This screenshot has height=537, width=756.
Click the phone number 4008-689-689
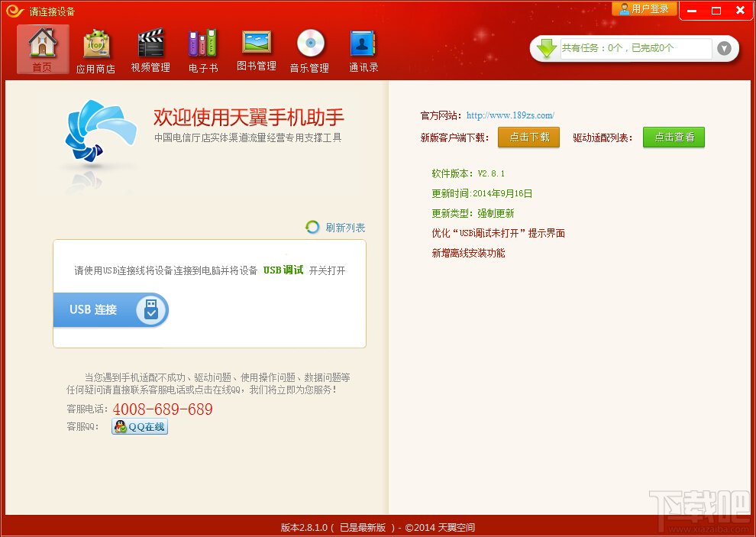[163, 409]
